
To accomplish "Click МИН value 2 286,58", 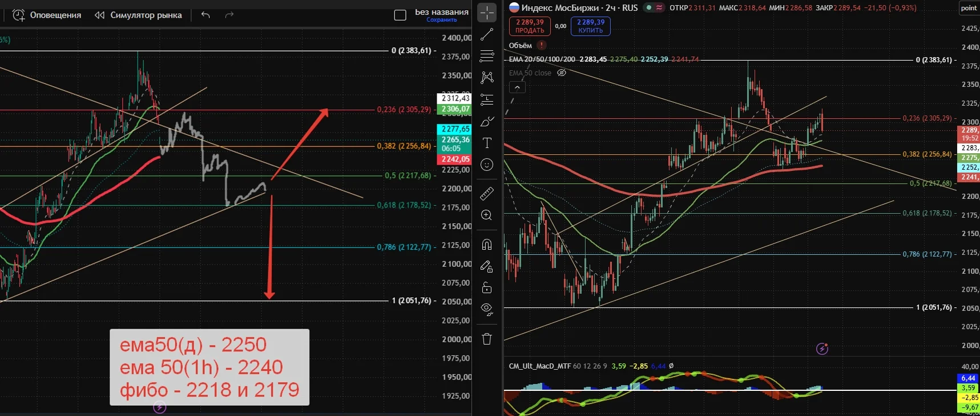I will tap(798, 8).
